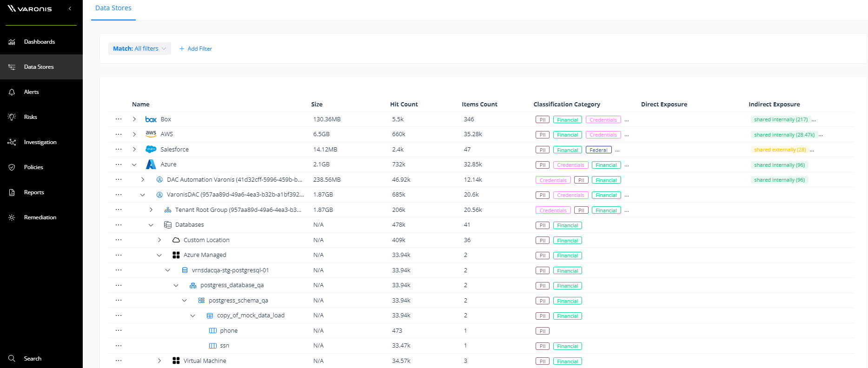Click the shared externally (28) tag
Image resolution: width=868 pixels, height=368 pixels.
click(x=780, y=150)
